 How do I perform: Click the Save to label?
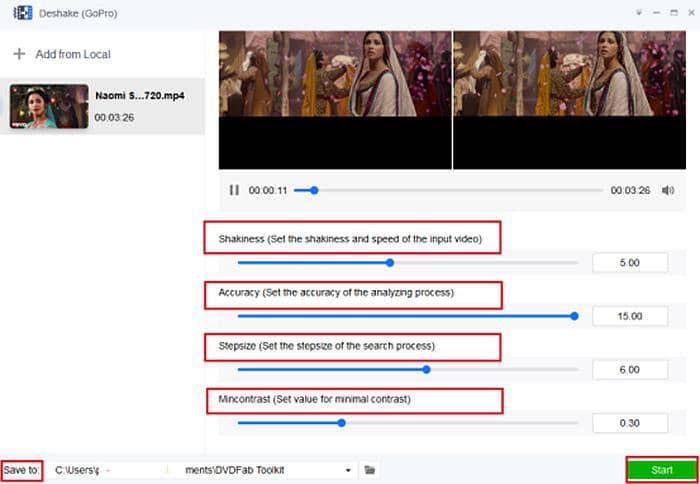pyautogui.click(x=21, y=470)
